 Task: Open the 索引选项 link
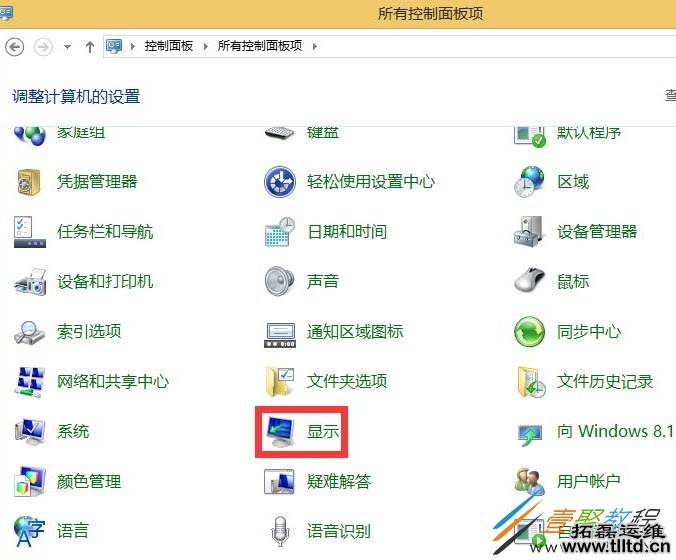(x=89, y=332)
